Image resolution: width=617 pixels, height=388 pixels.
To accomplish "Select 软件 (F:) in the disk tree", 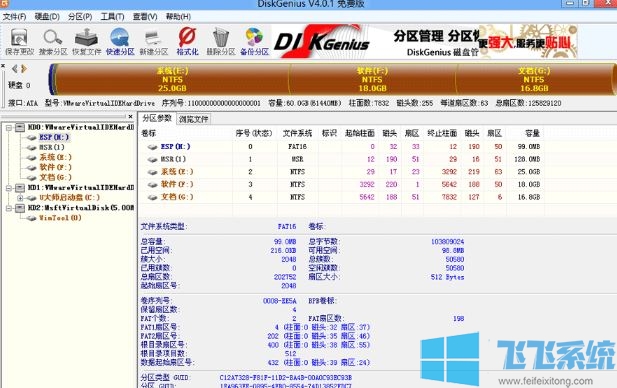I will [x=55, y=167].
